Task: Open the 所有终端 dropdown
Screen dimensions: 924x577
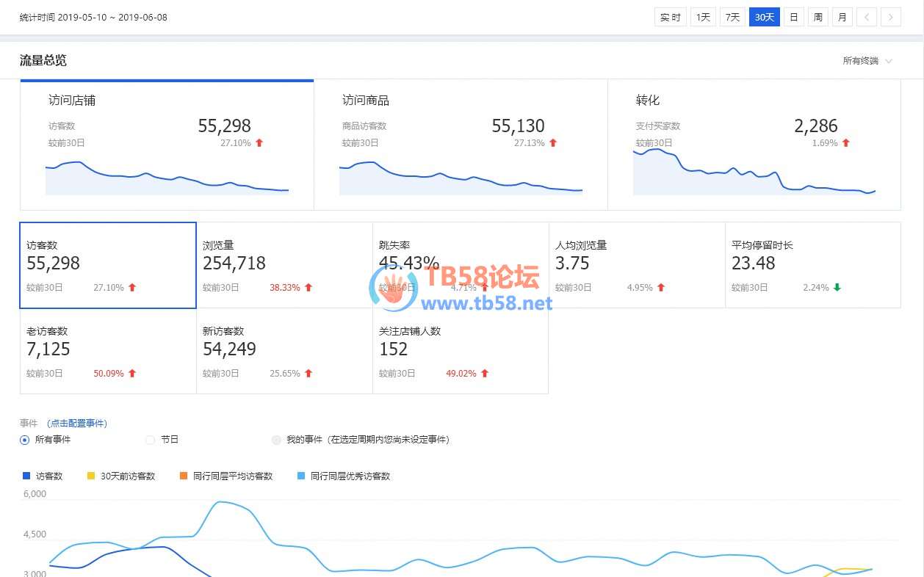Action: 867,61
